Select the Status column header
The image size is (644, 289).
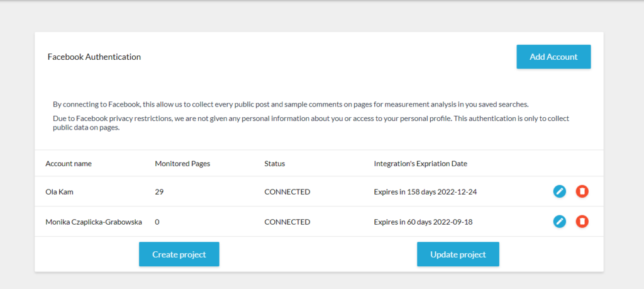click(275, 164)
